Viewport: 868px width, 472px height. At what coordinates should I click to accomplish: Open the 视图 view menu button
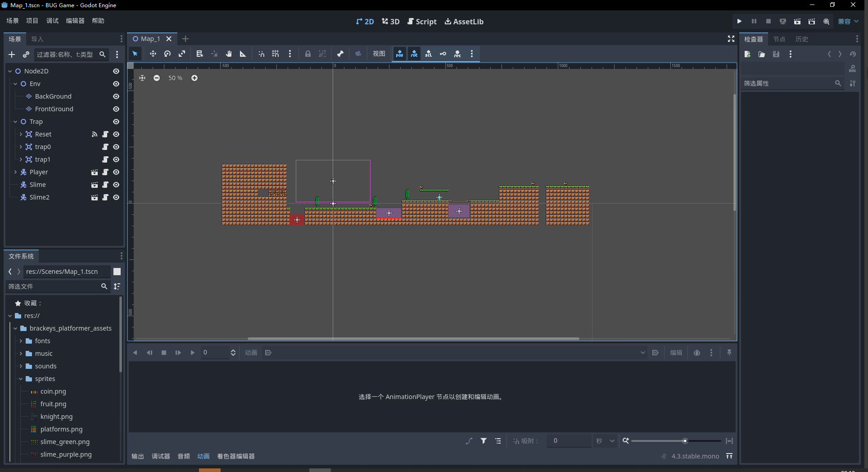379,54
